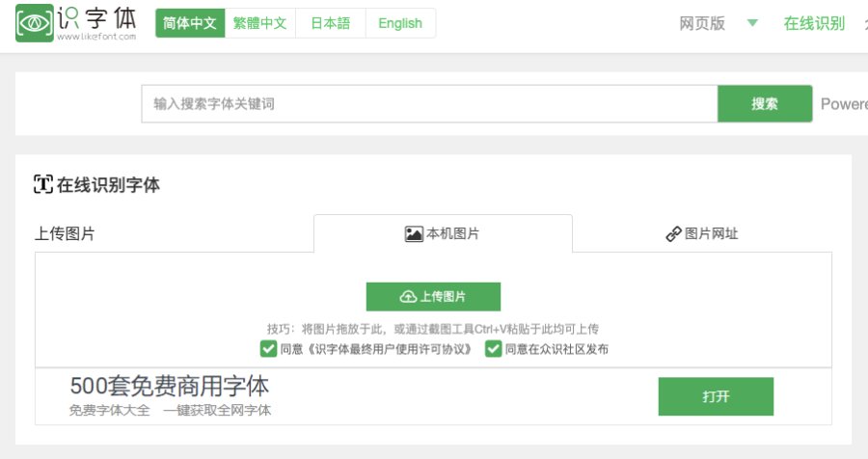Expand the dropdown arrow next to 网页版
The width and height of the screenshot is (868, 459).
click(x=752, y=23)
